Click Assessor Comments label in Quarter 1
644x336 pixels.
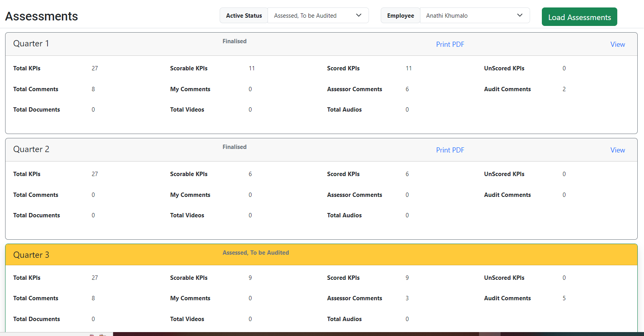[354, 89]
